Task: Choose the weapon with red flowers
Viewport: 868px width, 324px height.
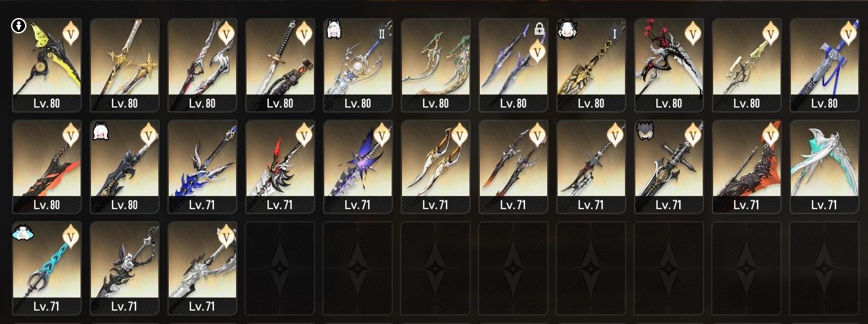Action: [669, 65]
